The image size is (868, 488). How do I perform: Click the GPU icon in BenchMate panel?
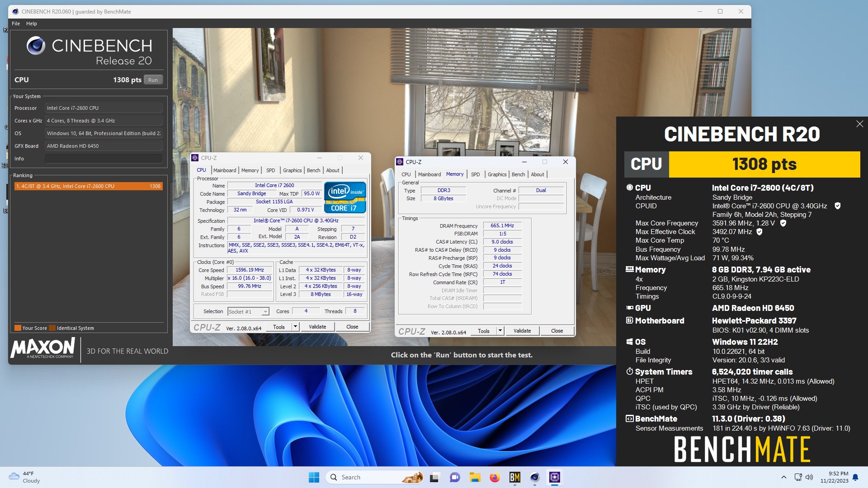point(629,308)
